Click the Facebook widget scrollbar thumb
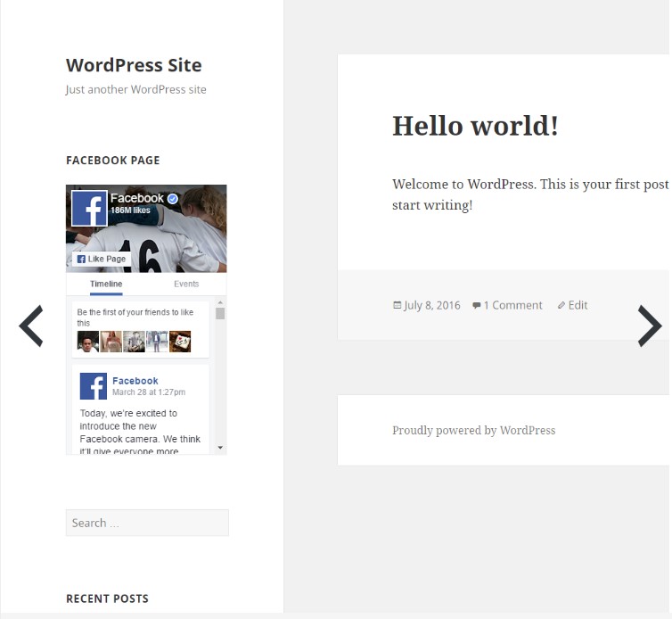672x619 pixels. (x=220, y=313)
